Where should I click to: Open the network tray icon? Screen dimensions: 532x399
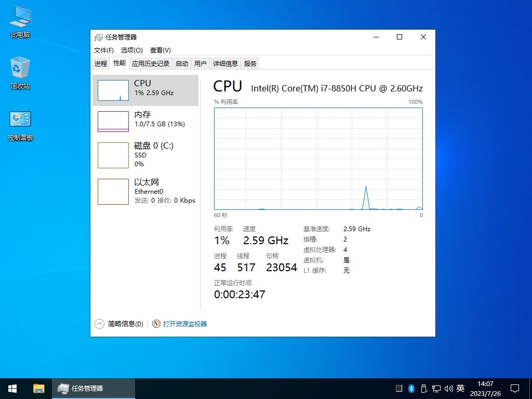tap(436, 388)
